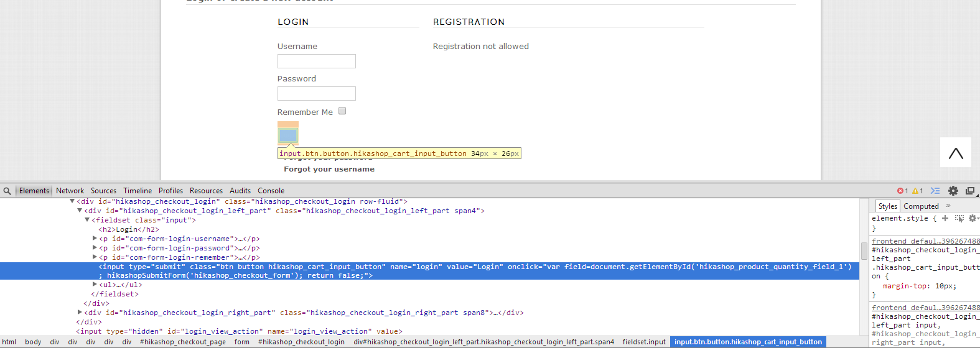Click the LOGIN heading
Image resolution: width=980 pixels, height=348 pixels.
pyautogui.click(x=293, y=22)
